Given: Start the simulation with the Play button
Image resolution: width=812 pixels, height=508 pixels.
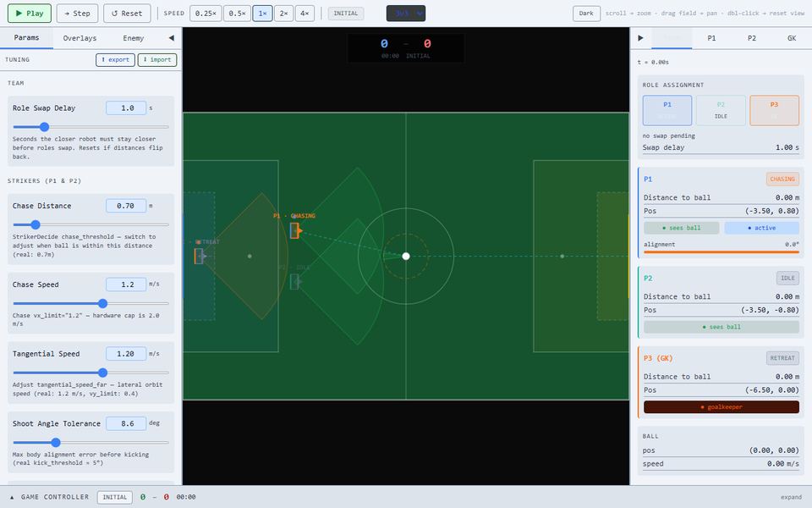Looking at the screenshot, I should tap(30, 13).
